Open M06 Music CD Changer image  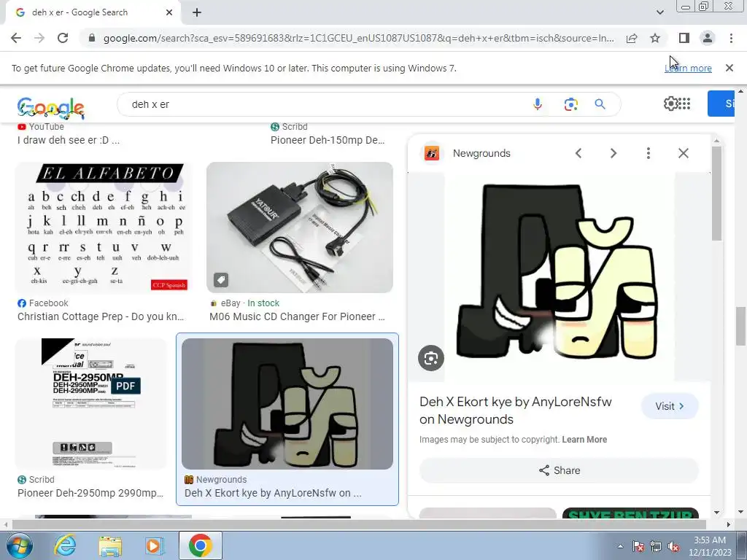click(300, 227)
